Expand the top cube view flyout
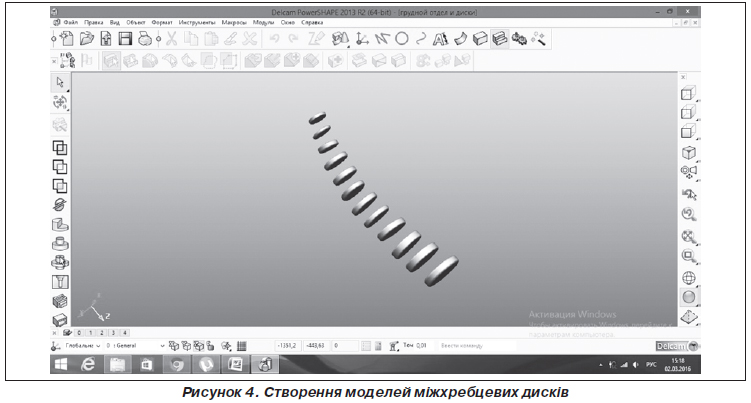The height and width of the screenshot is (403, 751). point(698,101)
